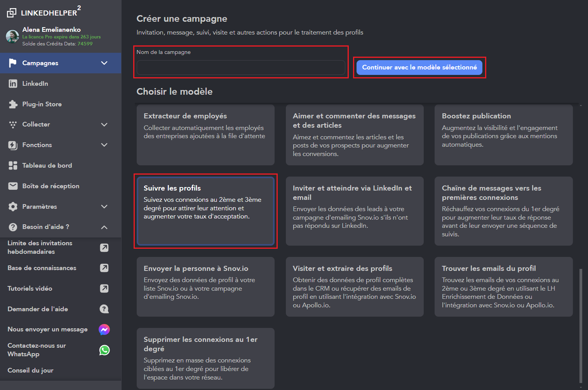Click the user profile avatar of Alena Emelianenko

point(12,36)
